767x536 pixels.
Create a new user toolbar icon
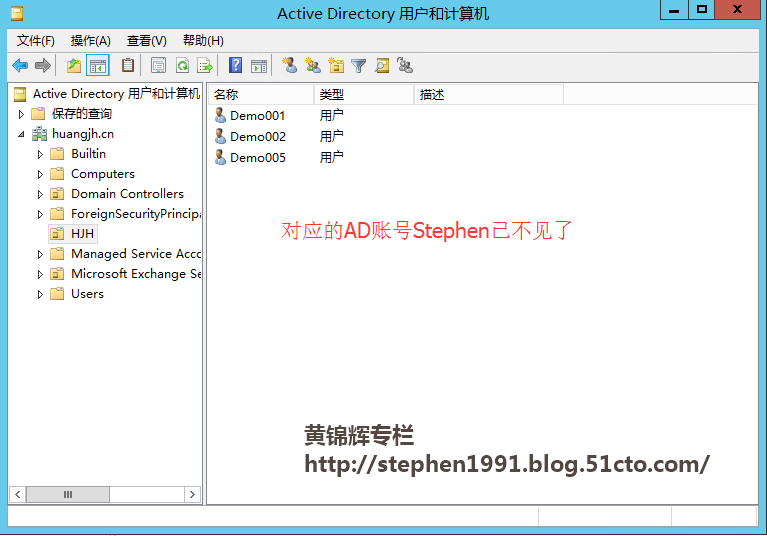[289, 66]
